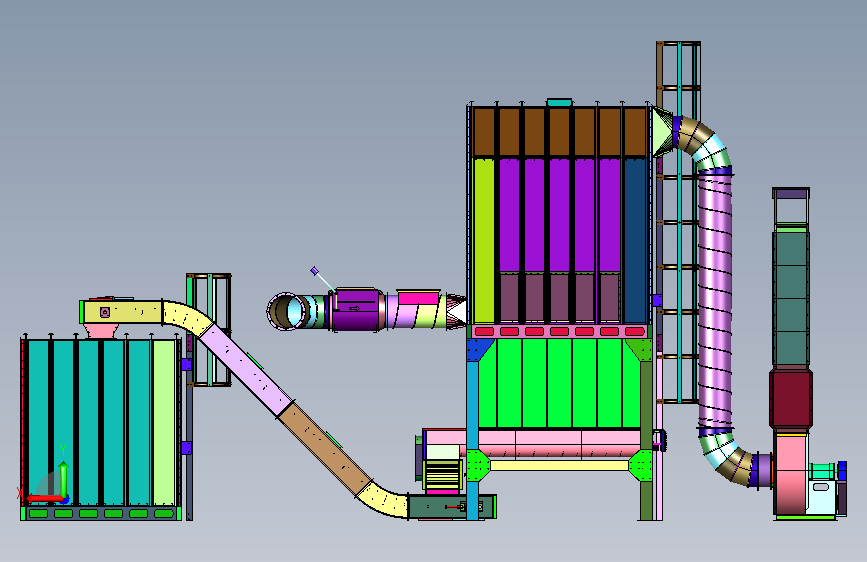Select the yellow lower elbow of the inclined duct

[385, 499]
